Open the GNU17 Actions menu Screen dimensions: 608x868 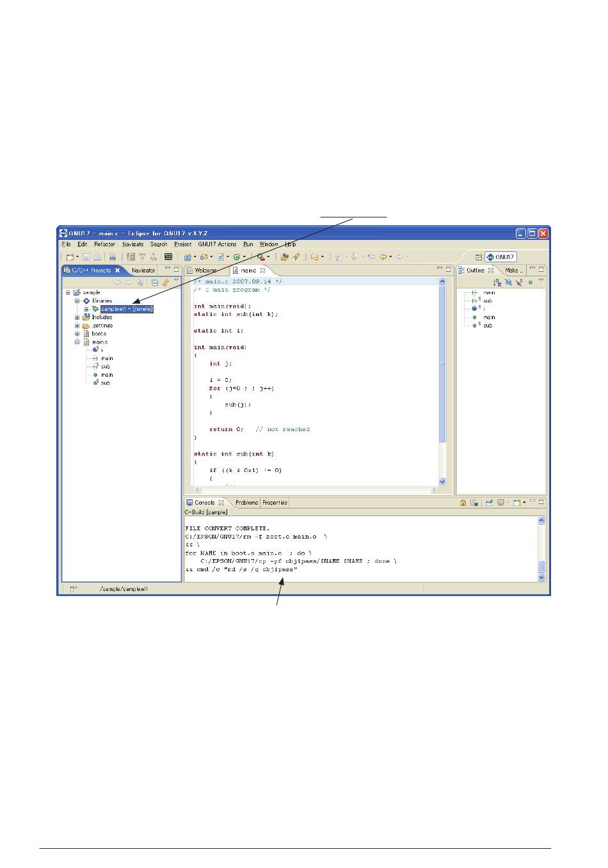(217, 244)
